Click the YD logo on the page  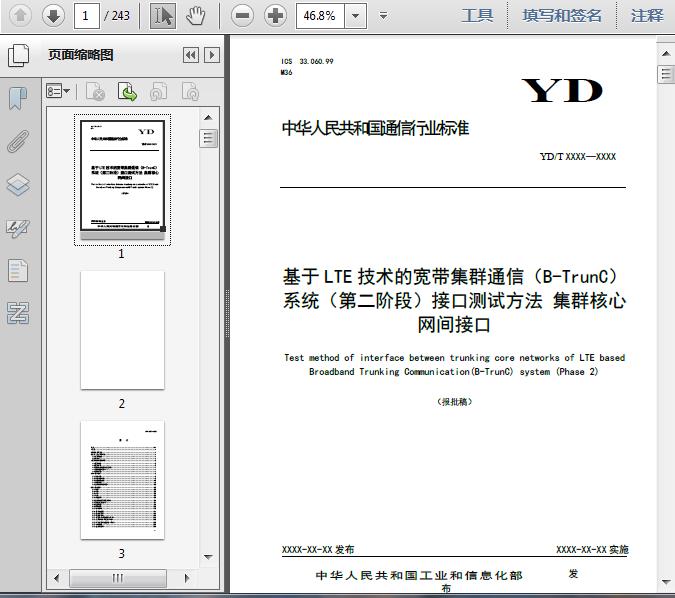562,90
